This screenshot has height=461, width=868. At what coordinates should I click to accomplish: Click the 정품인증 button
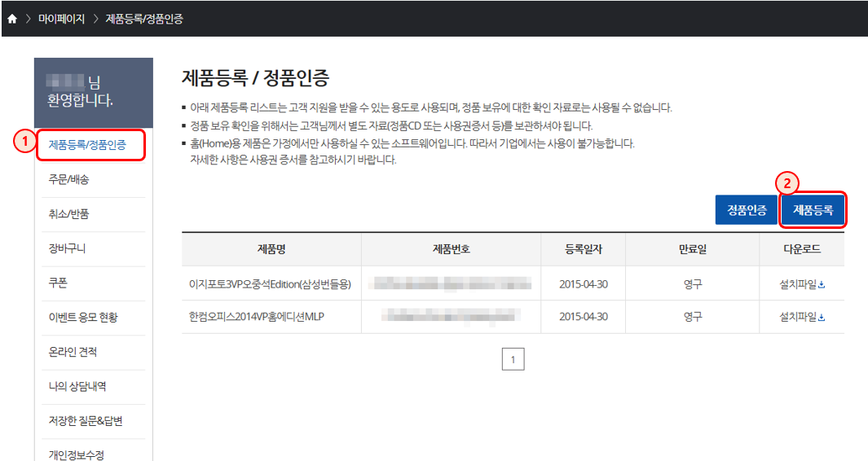747,210
